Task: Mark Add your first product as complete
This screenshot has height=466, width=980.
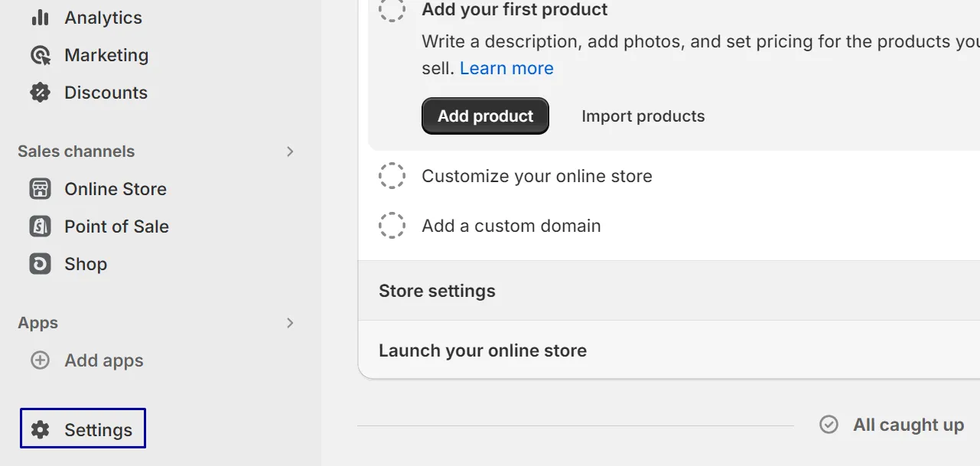Action: 392,10
